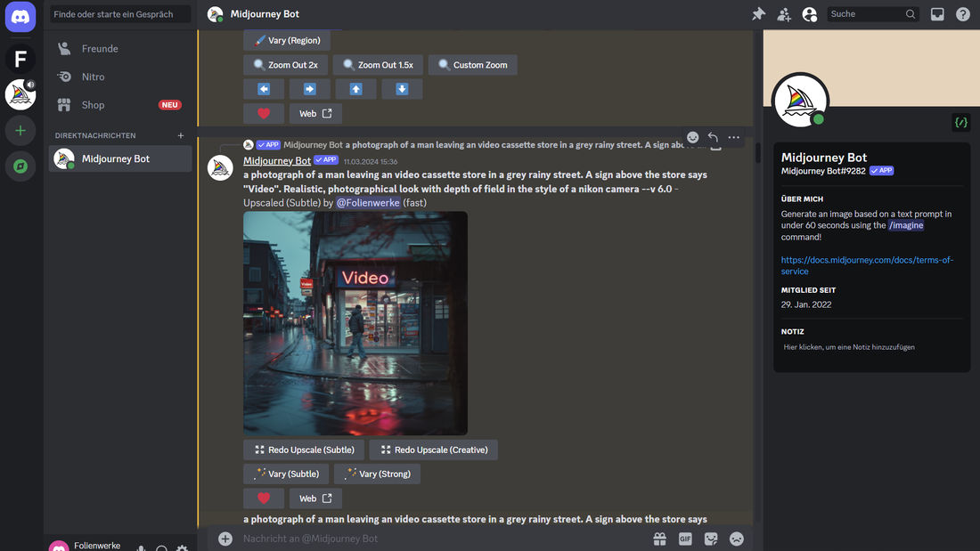The image size is (980, 551).
Task: Click Midjourney Bot profile avatar in panel
Action: click(x=801, y=101)
